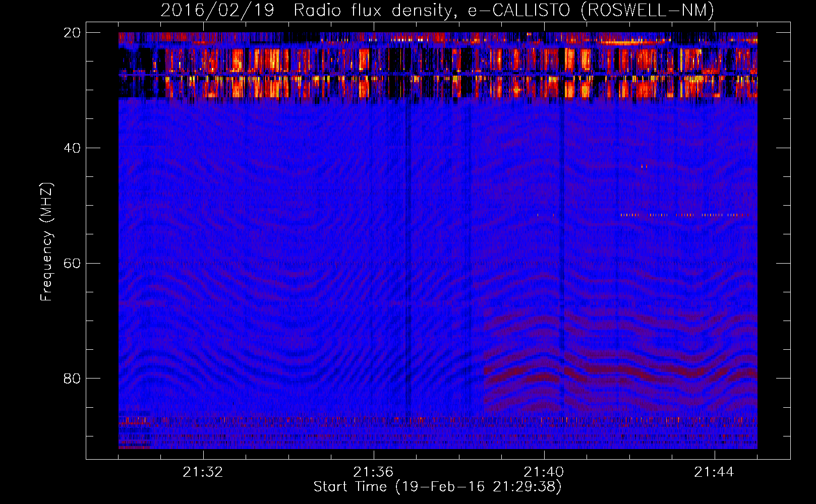Click the 21:40 time tick label
The image size is (816, 504).
(x=544, y=472)
